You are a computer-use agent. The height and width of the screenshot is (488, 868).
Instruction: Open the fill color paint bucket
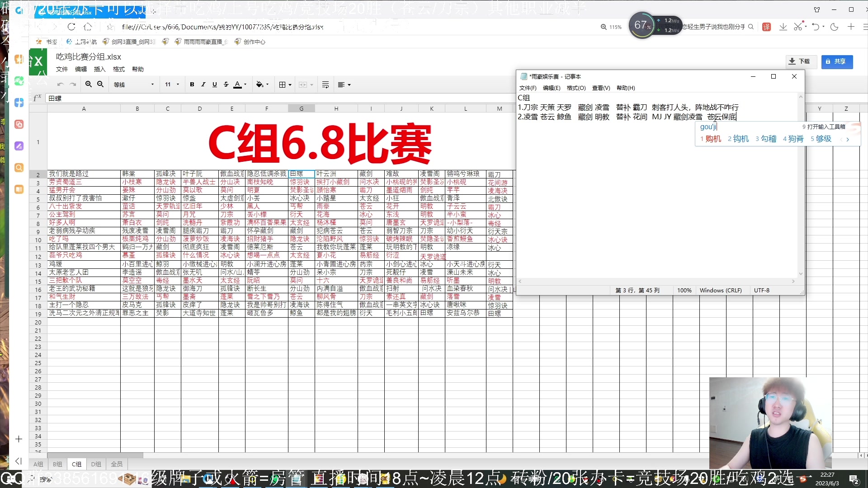[x=259, y=84]
